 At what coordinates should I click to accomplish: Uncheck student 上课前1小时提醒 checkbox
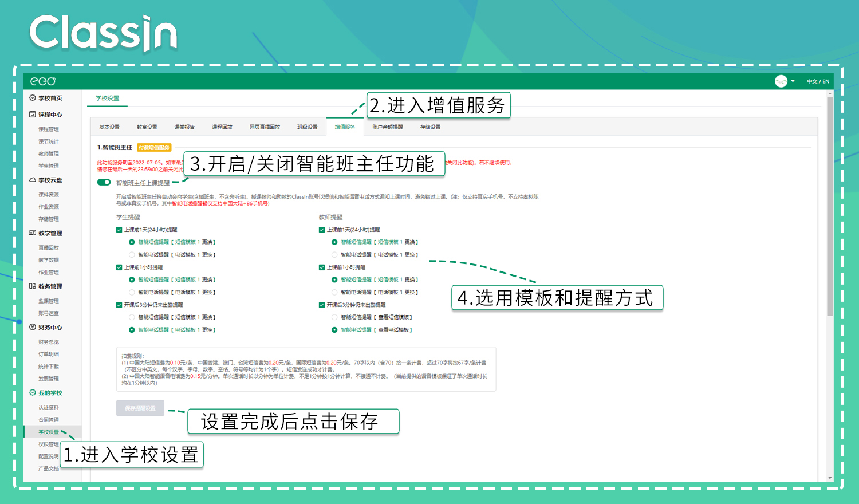(x=119, y=267)
